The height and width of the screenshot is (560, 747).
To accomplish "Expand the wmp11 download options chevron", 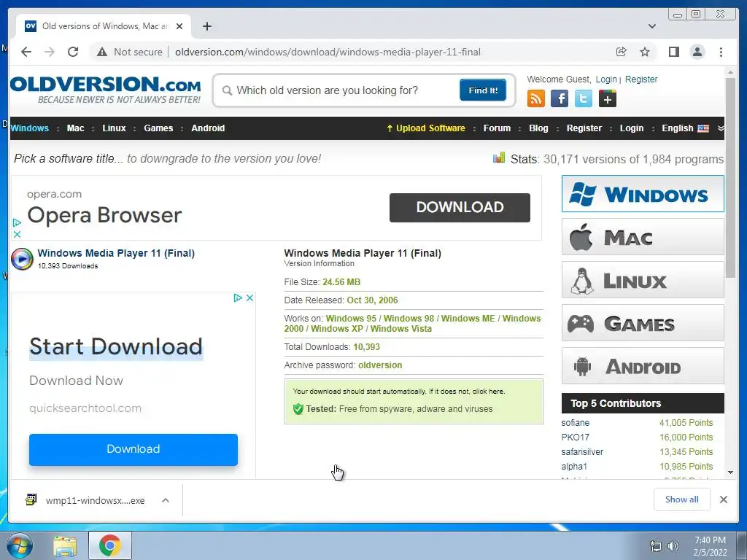I will 166,500.
